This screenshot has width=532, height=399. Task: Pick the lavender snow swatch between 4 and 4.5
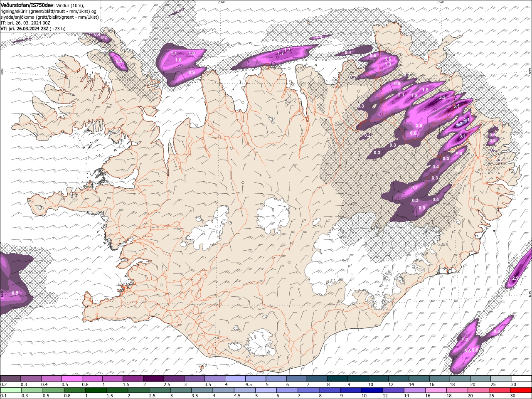tap(235, 379)
